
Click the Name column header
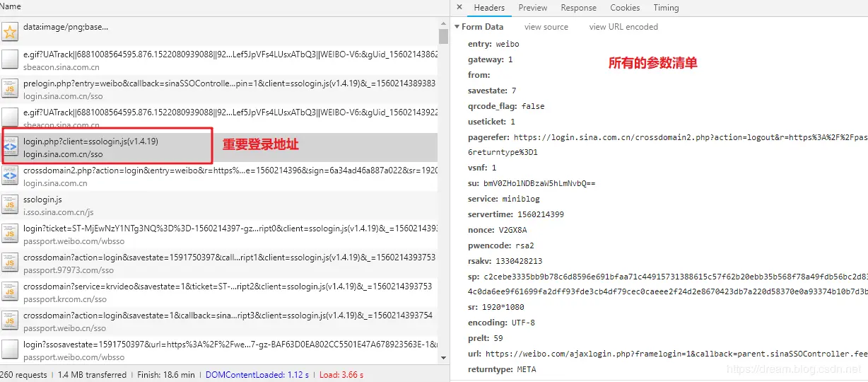[11, 6]
